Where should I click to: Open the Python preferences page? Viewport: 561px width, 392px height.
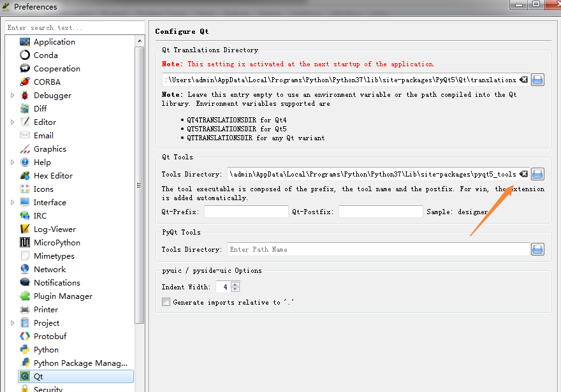46,350
